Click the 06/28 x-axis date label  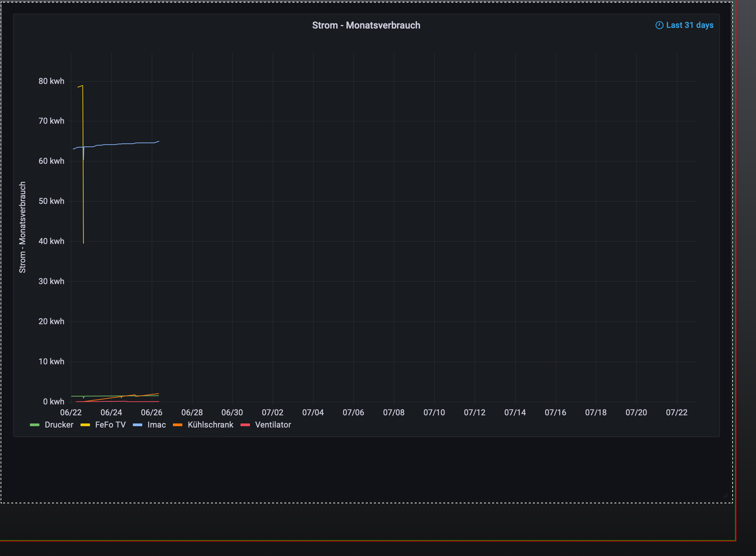pyautogui.click(x=192, y=413)
